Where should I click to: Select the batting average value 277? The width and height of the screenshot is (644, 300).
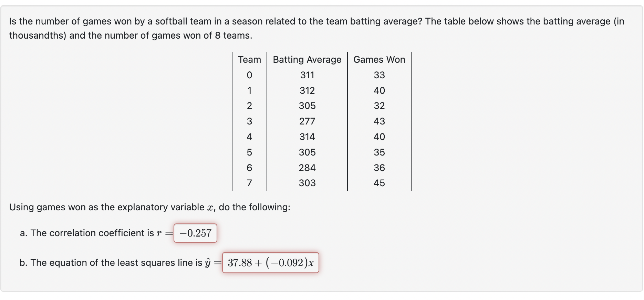(307, 121)
